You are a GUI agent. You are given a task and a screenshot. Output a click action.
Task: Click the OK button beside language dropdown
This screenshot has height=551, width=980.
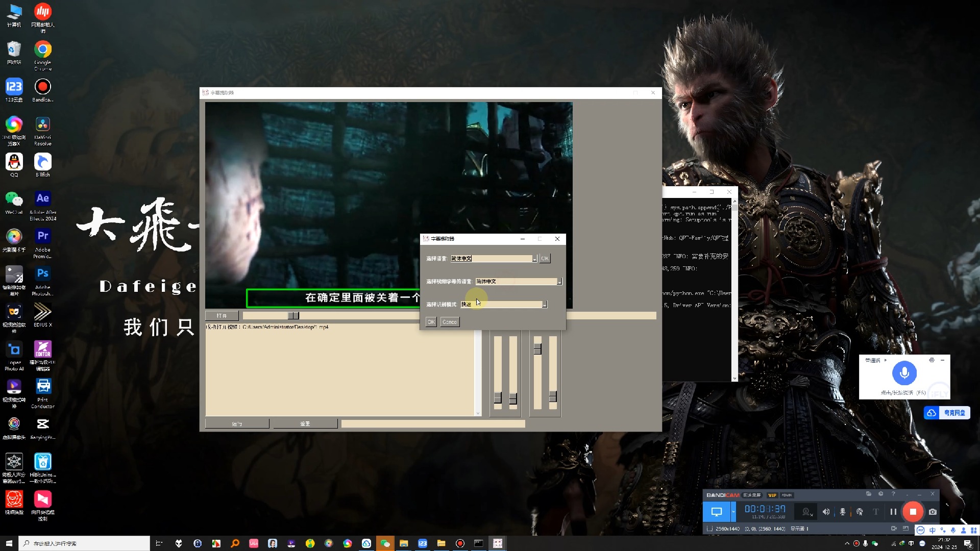(545, 259)
